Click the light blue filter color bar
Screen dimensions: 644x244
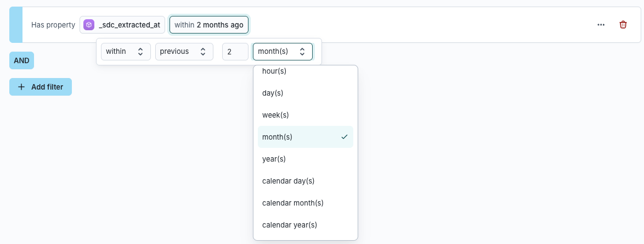click(16, 25)
